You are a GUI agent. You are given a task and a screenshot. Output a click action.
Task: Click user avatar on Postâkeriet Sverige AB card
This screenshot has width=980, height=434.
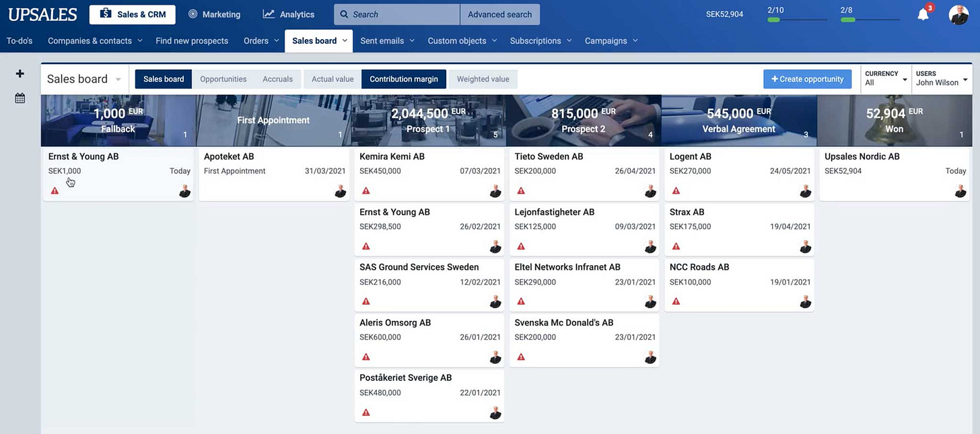(495, 412)
